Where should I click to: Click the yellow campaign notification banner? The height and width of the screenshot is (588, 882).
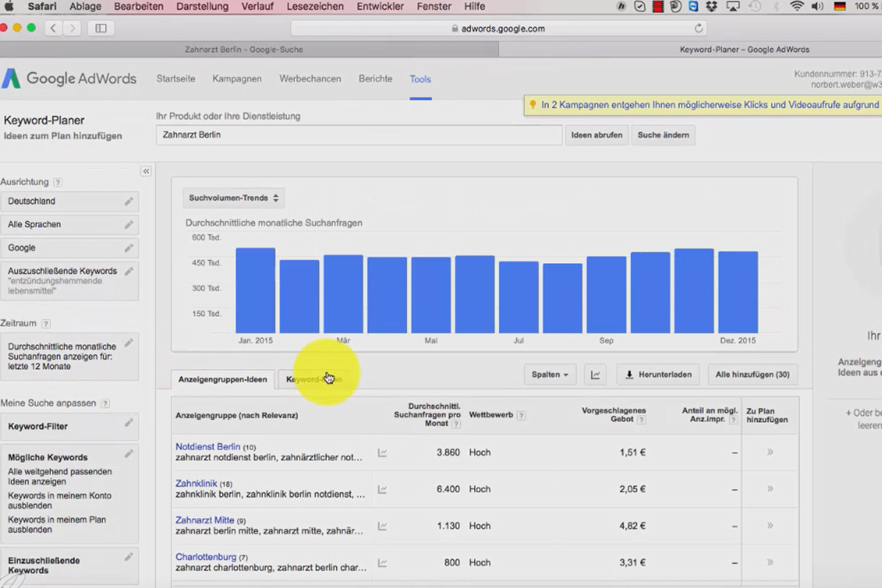(x=703, y=105)
